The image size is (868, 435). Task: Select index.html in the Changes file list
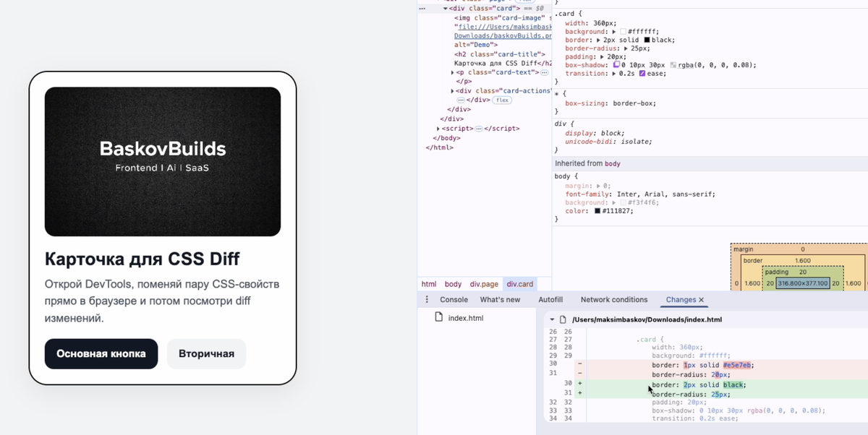click(x=465, y=318)
